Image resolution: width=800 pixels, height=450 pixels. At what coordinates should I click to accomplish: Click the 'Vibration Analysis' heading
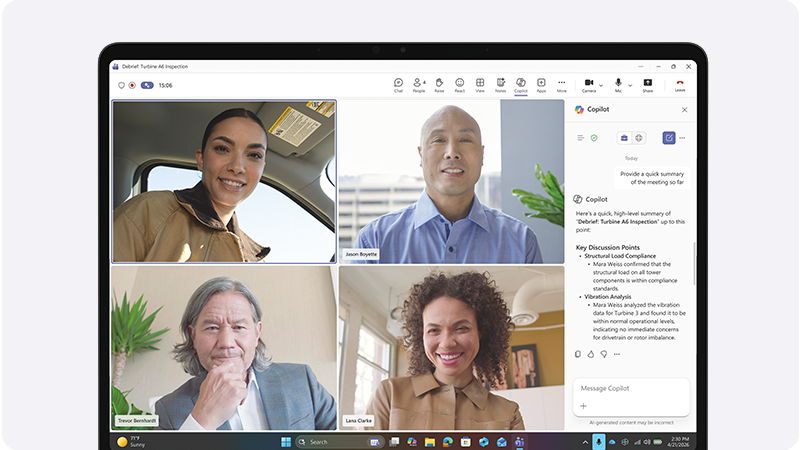(608, 296)
